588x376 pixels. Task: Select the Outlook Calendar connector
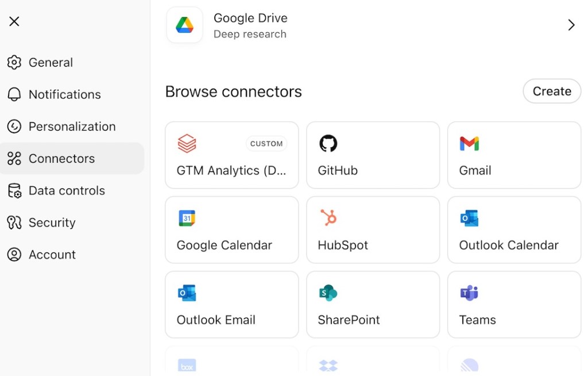pyautogui.click(x=513, y=229)
